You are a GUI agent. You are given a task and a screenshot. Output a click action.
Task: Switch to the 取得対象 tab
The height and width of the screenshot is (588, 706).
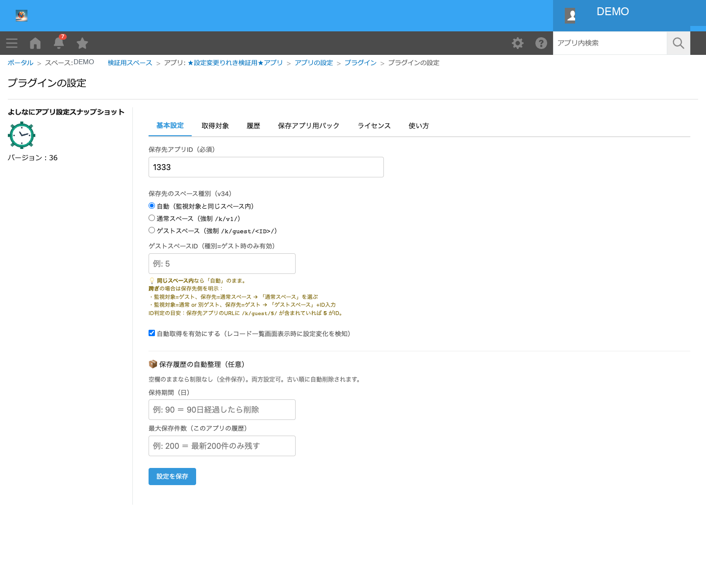tap(215, 126)
